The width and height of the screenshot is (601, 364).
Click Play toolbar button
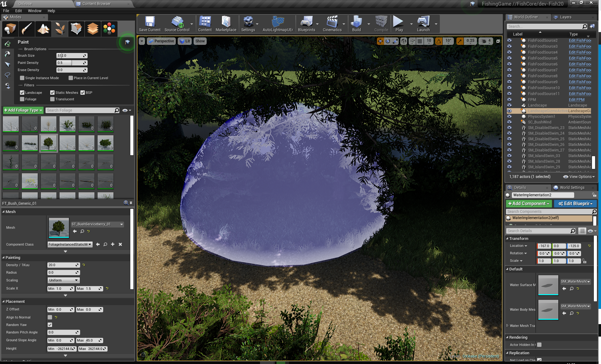point(399,24)
